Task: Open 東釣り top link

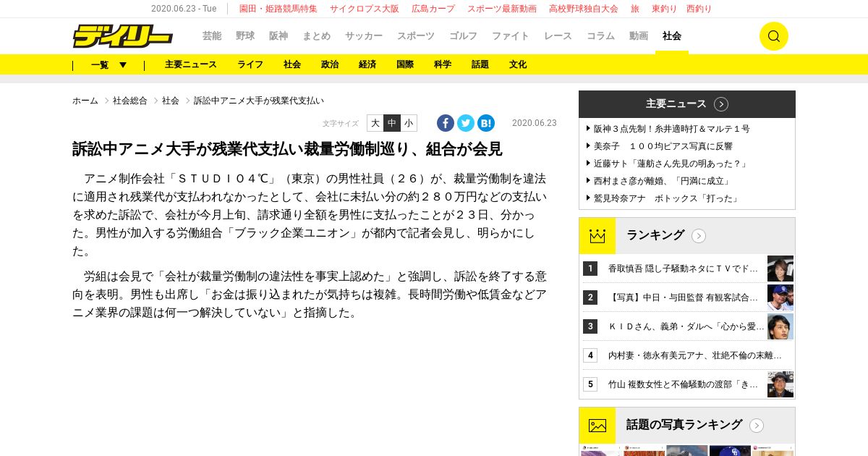Action: coord(664,9)
